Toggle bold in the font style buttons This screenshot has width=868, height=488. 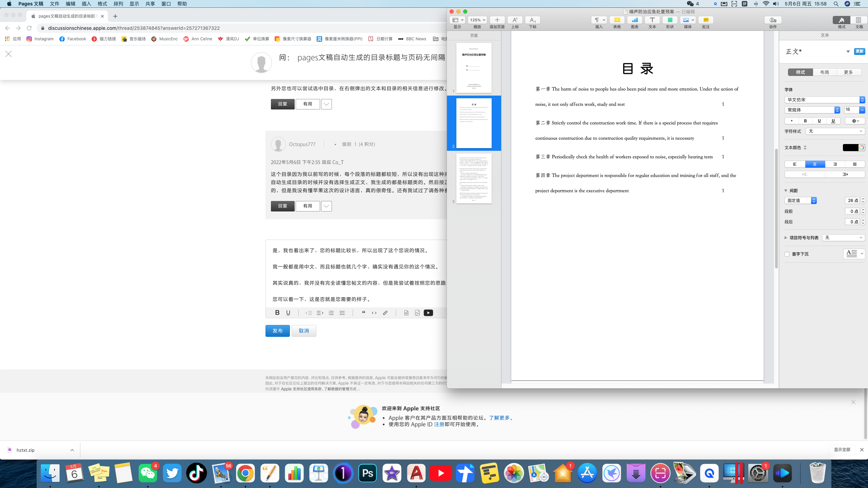[805, 121]
